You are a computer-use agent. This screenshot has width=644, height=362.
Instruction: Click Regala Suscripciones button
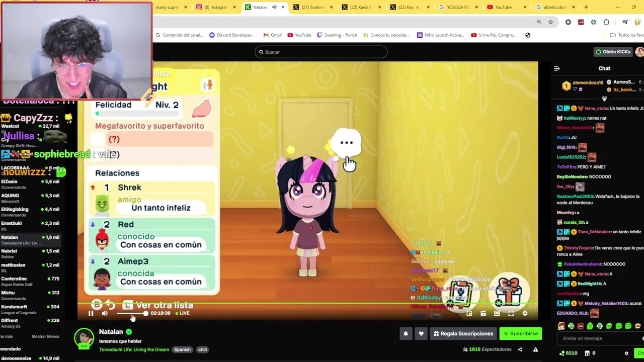click(463, 333)
